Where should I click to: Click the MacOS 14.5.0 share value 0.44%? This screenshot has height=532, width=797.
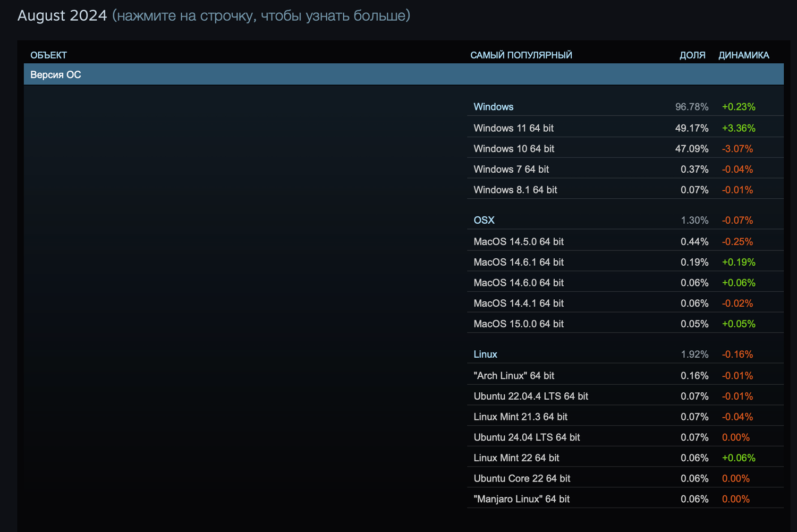click(694, 242)
